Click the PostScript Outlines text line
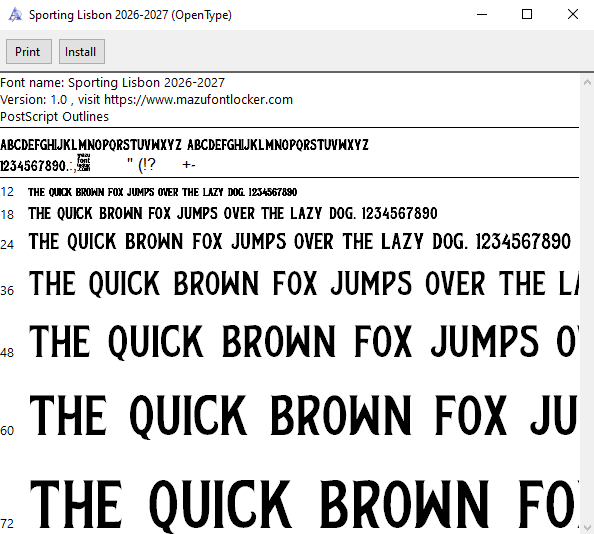The height and width of the screenshot is (534, 594). 55,117
